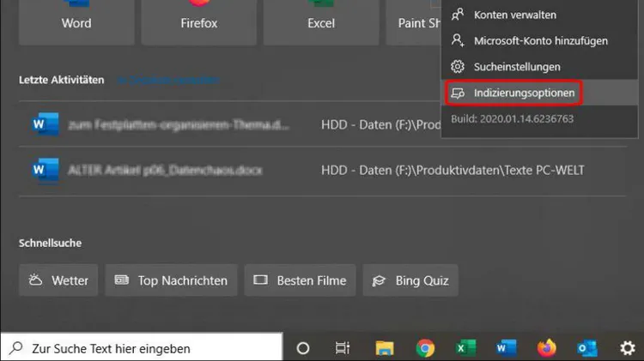Launch Word from the taskbar
644x361 pixels.
point(506,348)
